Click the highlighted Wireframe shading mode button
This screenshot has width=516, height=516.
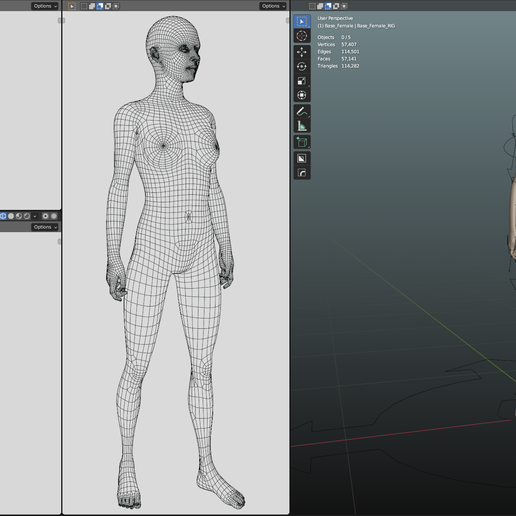[x=3, y=216]
